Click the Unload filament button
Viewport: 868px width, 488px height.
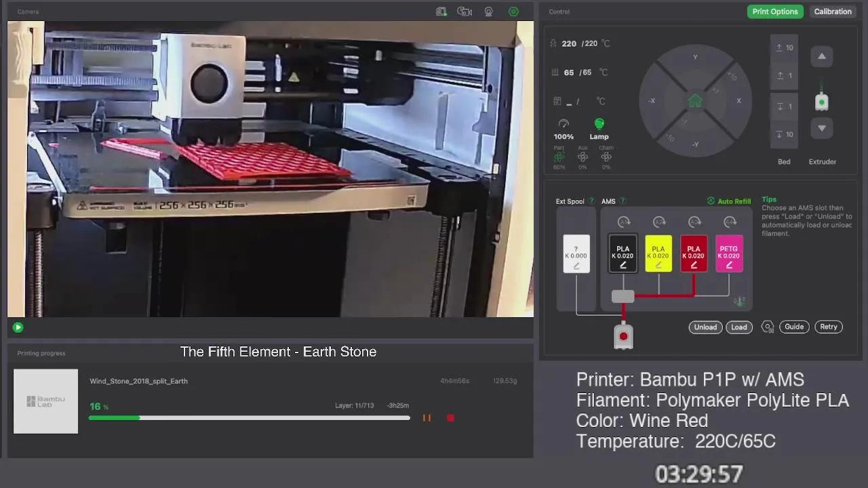(705, 327)
